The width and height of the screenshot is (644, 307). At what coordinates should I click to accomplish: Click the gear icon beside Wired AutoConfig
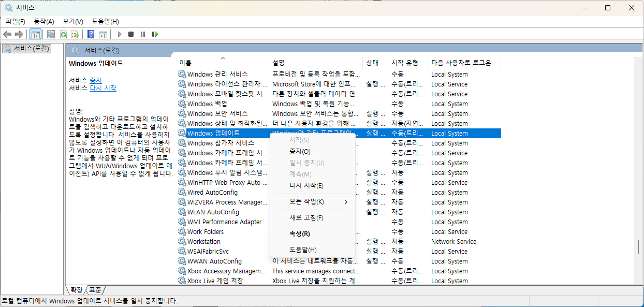coord(182,192)
